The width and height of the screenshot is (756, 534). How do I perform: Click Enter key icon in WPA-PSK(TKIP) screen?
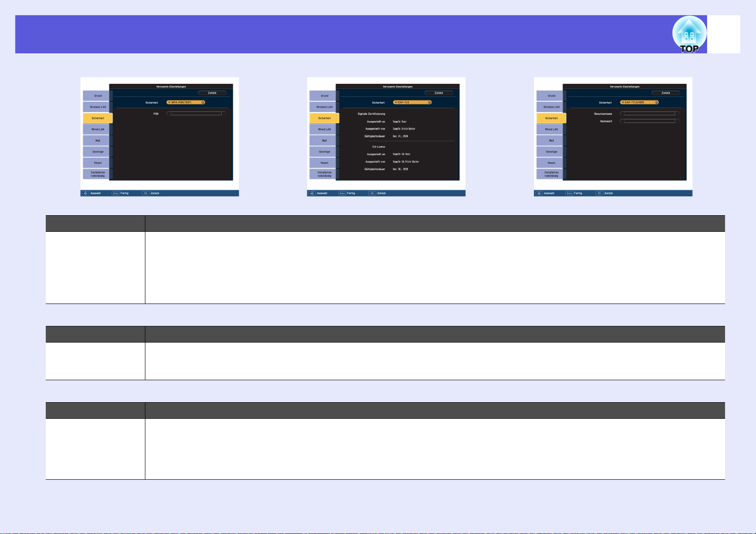pos(116,193)
